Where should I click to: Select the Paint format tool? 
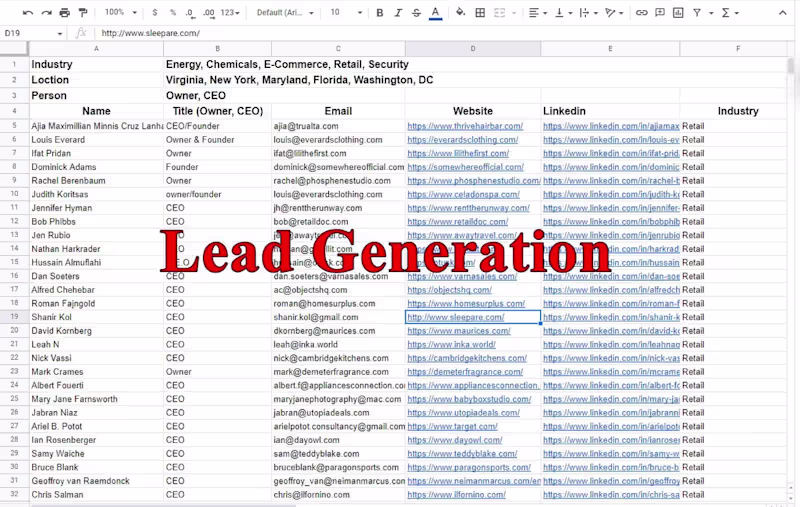83,13
